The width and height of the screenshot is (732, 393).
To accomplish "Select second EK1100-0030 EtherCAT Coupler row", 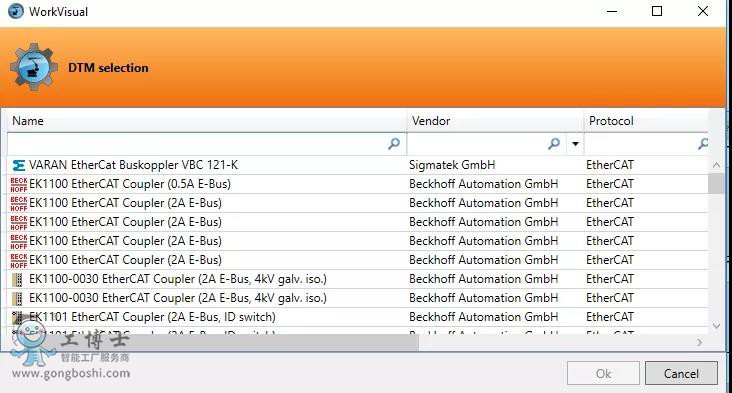I will click(x=358, y=298).
